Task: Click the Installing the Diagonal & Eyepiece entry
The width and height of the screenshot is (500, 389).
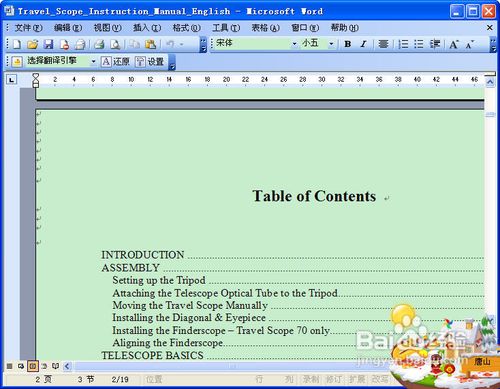Action: click(189, 318)
